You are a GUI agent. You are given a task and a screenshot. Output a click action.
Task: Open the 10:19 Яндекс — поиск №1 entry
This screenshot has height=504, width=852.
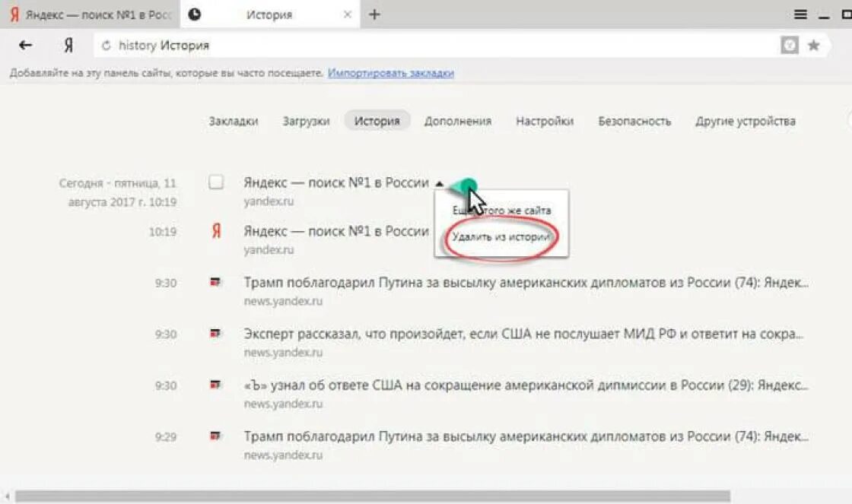(x=336, y=231)
